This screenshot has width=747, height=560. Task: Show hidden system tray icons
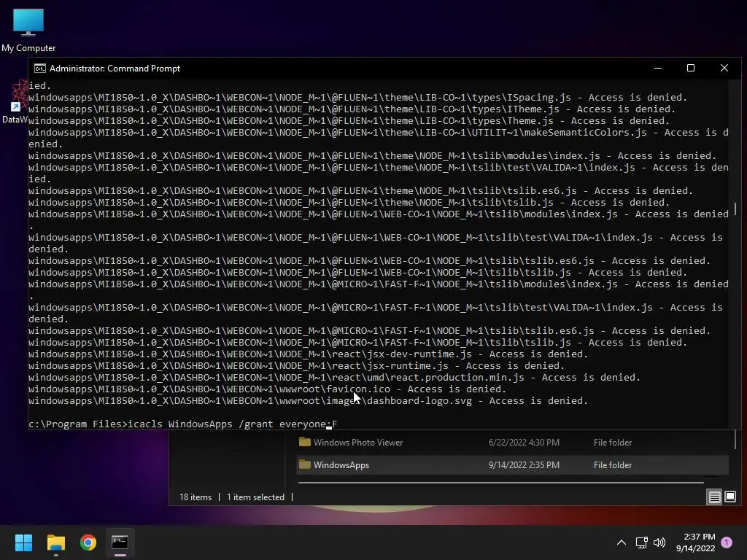622,542
